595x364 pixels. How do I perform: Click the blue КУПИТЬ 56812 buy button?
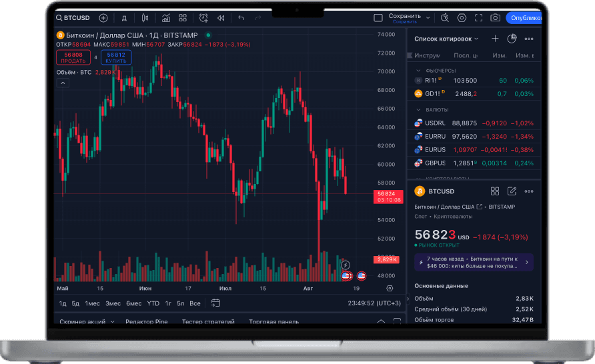coord(116,57)
